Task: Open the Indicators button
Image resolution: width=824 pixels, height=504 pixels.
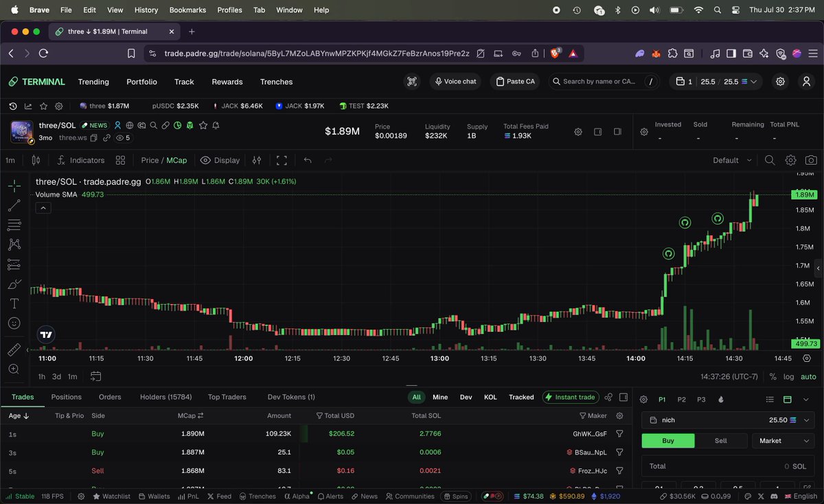Action: coord(81,160)
